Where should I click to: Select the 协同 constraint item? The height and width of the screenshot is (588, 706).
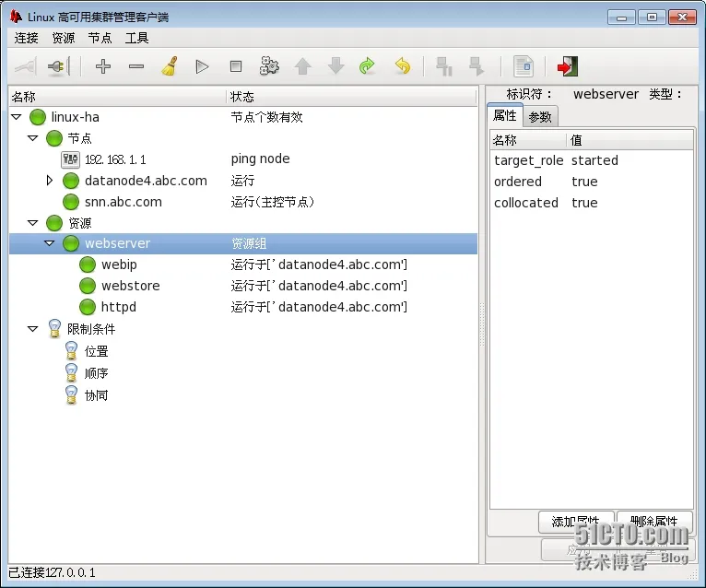[x=97, y=395]
